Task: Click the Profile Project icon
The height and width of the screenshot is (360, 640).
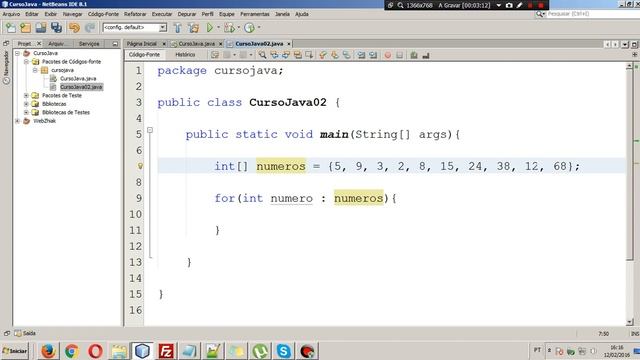Action: tap(249, 28)
